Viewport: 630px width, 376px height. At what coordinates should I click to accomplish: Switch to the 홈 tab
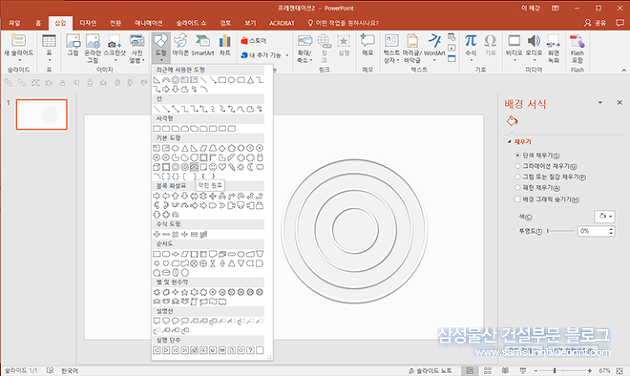click(x=38, y=23)
